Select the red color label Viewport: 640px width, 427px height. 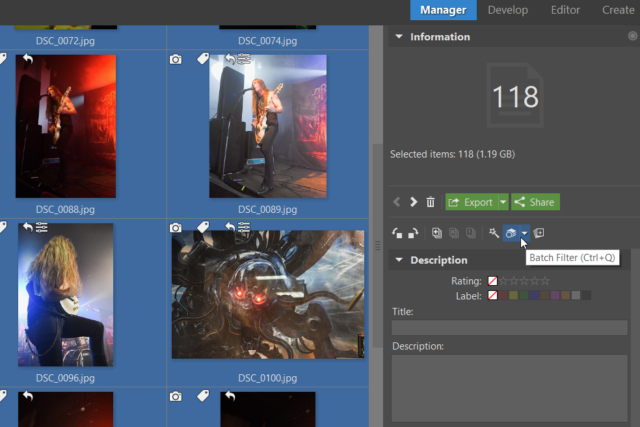(503, 295)
